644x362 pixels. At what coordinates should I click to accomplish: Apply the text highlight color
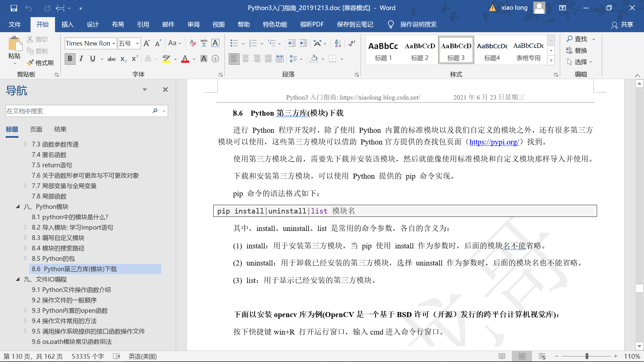point(166,59)
